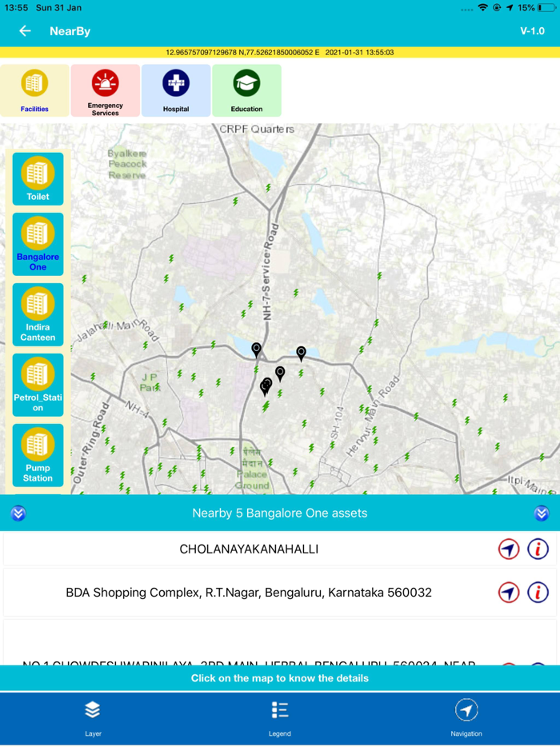Tap the 13:55 time in the status bar
The height and width of the screenshot is (747, 560).
pos(16,8)
